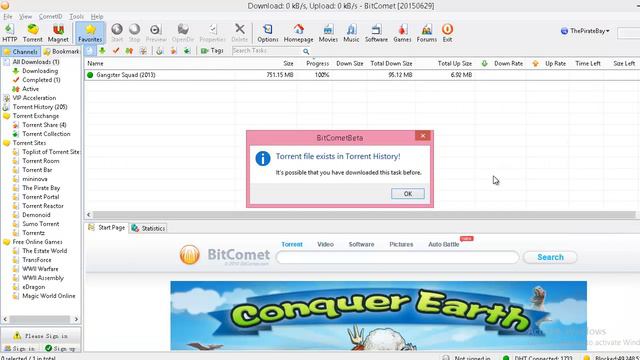Open the CometID menu

click(x=51, y=16)
